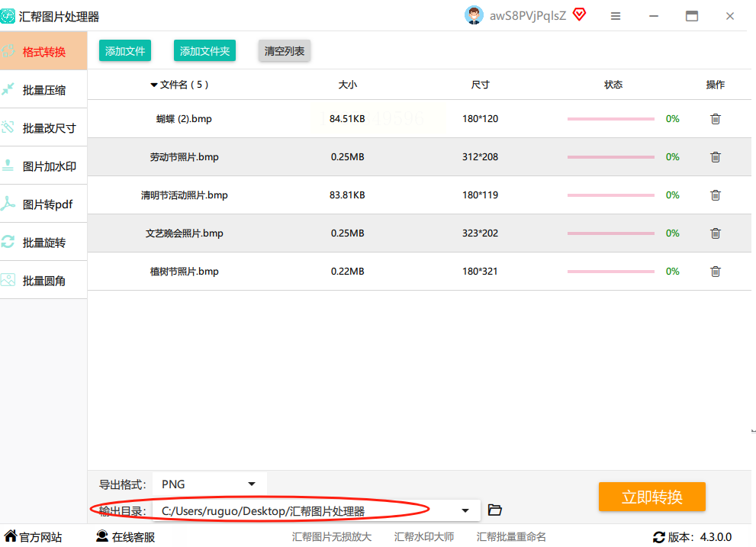Click version text 4.3.0.0

716,537
